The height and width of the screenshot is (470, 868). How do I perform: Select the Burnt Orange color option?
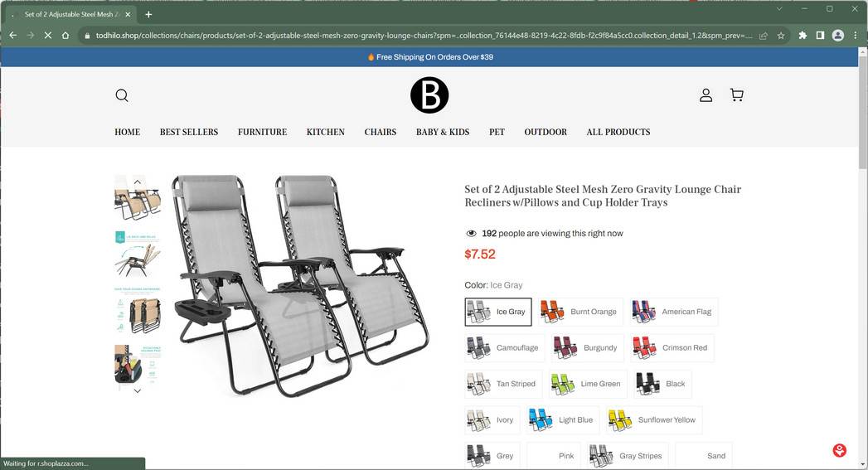(x=580, y=312)
